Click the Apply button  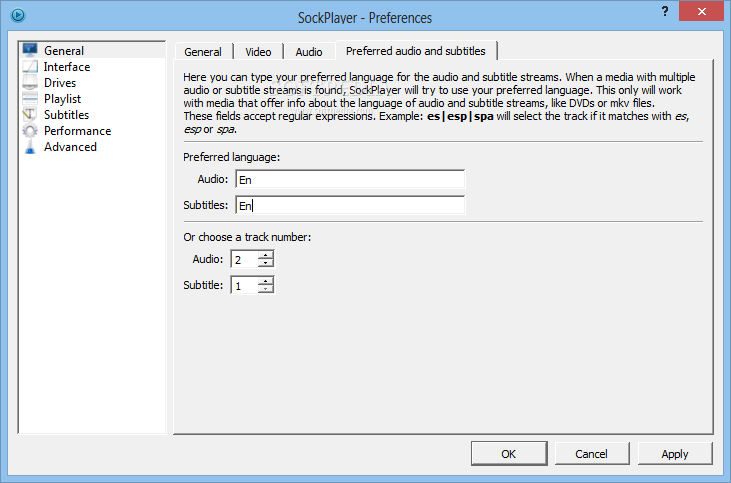click(x=675, y=454)
